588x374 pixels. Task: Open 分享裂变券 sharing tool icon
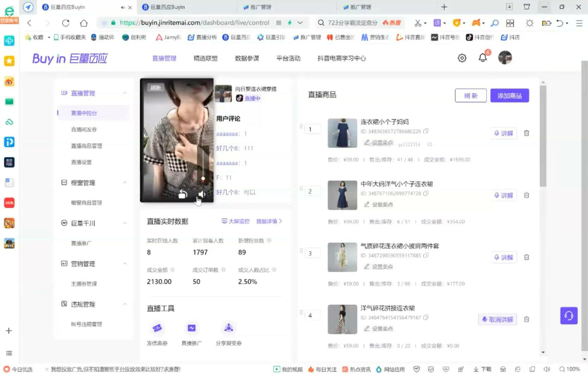[x=229, y=328]
